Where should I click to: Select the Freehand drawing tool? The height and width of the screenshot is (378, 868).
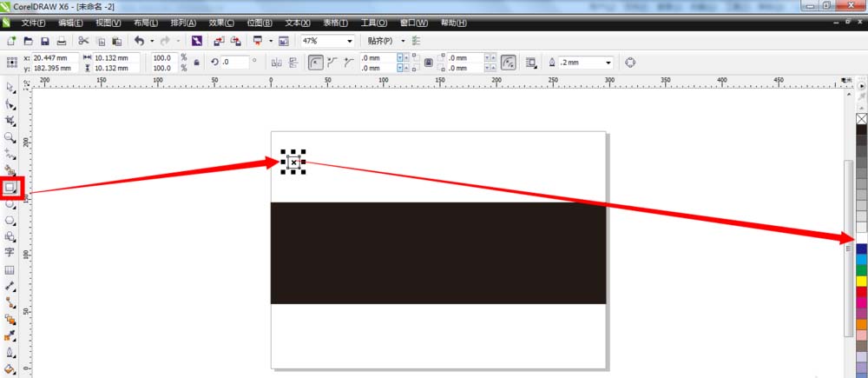pos(10,154)
